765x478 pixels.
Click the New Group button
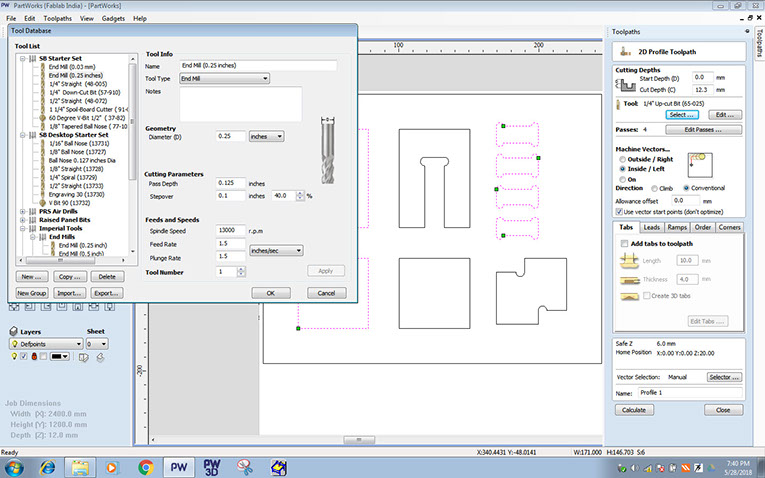[32, 293]
